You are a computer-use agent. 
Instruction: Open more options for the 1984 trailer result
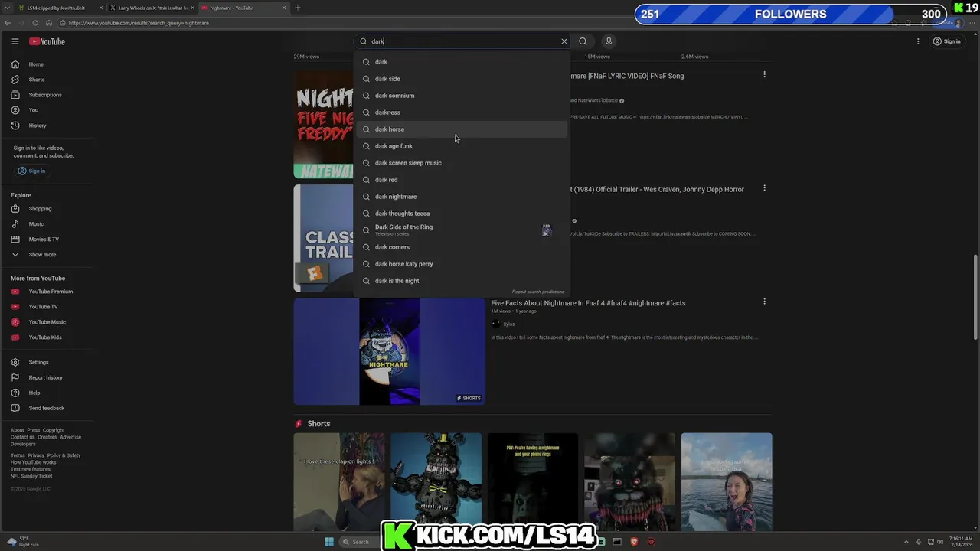click(764, 188)
